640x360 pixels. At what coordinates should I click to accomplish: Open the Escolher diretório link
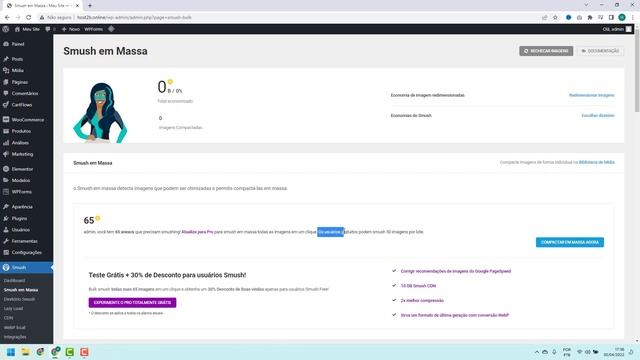point(598,116)
